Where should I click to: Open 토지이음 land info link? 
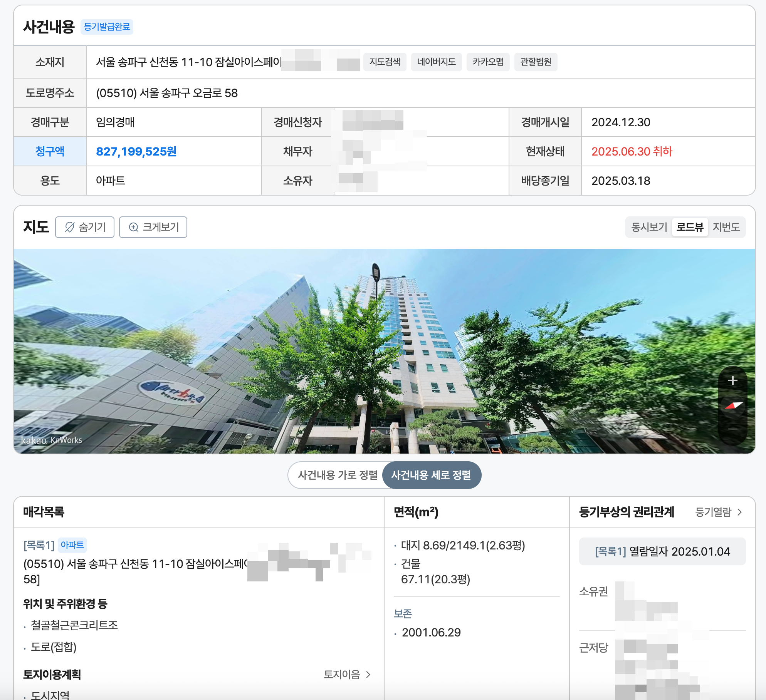tap(347, 675)
